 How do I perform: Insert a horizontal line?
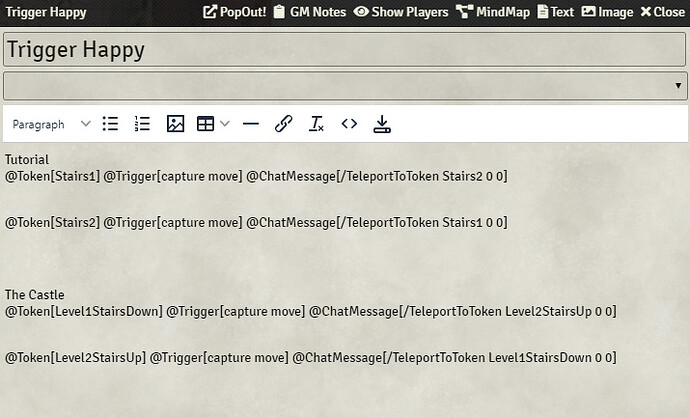pos(251,124)
